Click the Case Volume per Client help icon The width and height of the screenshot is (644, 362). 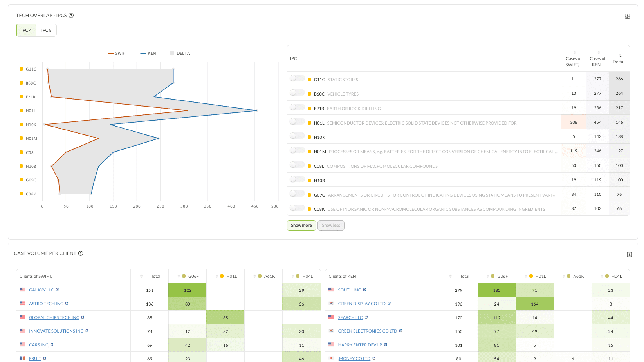(81, 253)
